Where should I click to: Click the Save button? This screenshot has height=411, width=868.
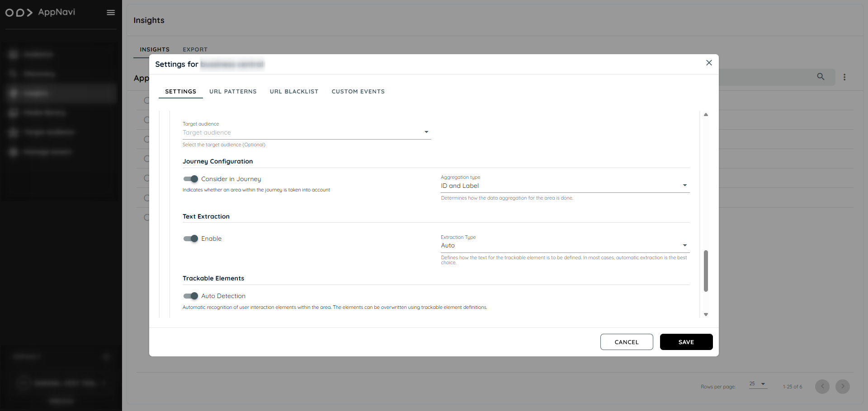[686, 342]
